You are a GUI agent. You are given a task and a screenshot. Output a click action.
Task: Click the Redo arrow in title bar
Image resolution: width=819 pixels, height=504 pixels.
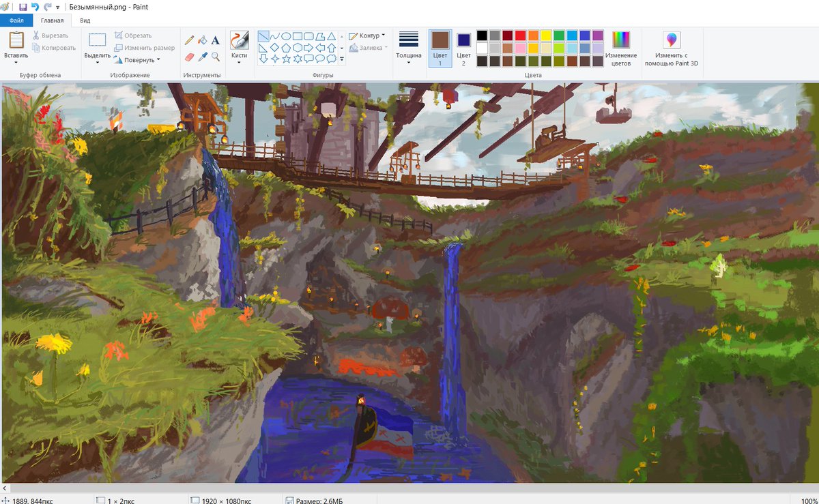click(x=47, y=7)
